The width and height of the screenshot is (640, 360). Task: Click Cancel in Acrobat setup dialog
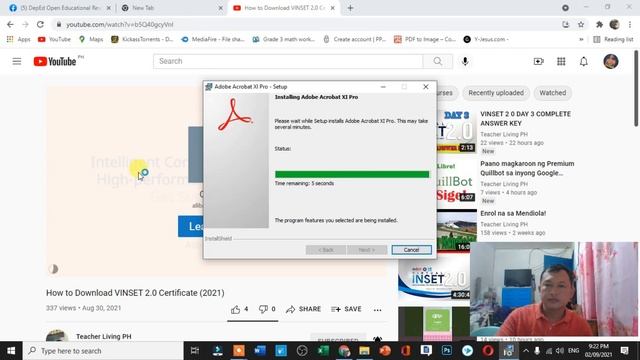tap(411, 250)
